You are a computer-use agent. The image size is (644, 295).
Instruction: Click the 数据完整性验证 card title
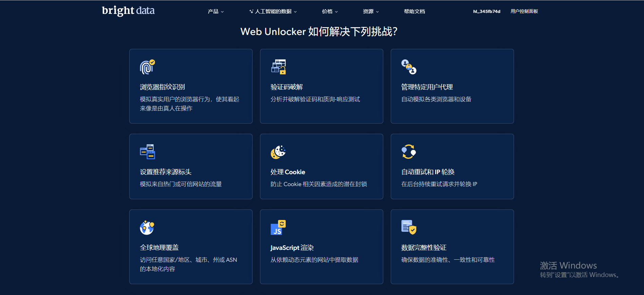coord(424,247)
